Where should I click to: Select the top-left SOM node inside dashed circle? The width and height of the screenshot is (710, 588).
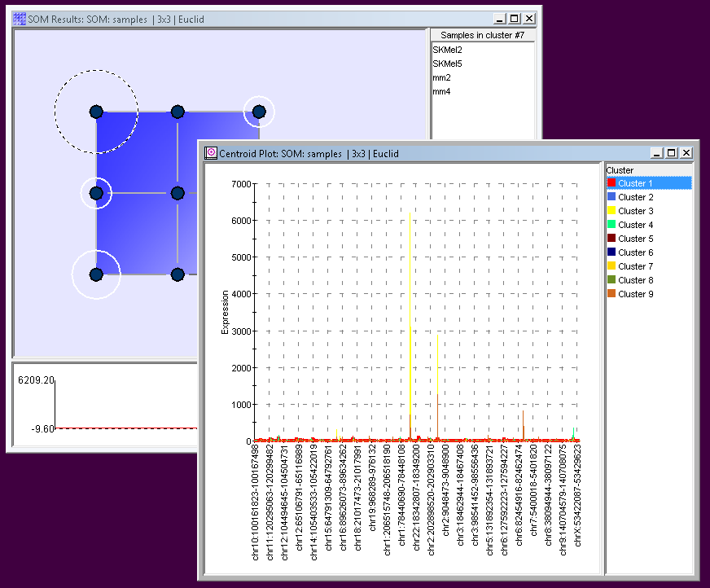(x=96, y=112)
